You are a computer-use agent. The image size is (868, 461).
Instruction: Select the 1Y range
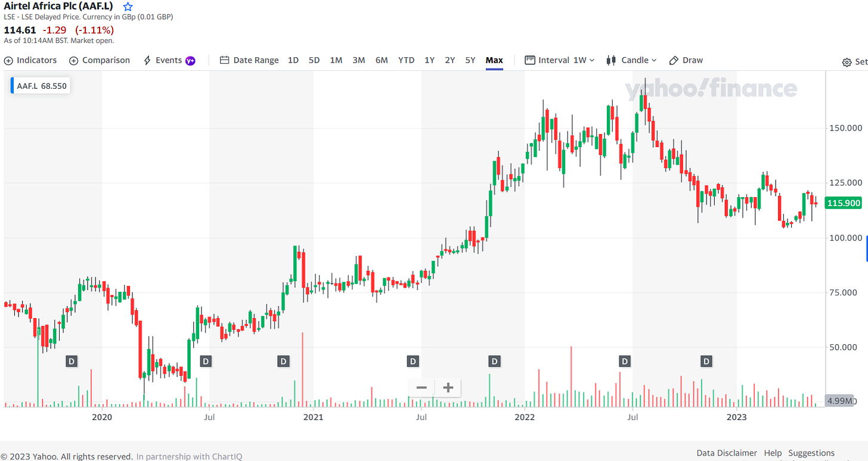429,60
